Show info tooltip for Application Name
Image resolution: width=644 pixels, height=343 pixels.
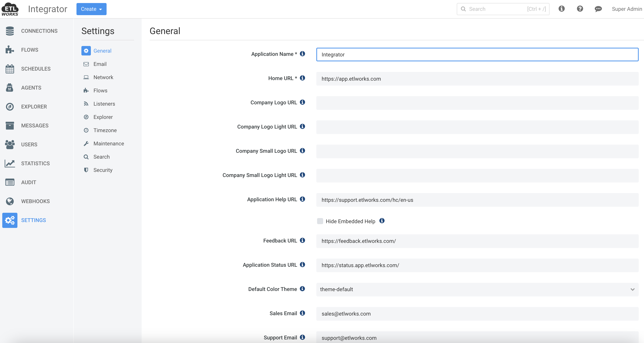[x=302, y=54]
